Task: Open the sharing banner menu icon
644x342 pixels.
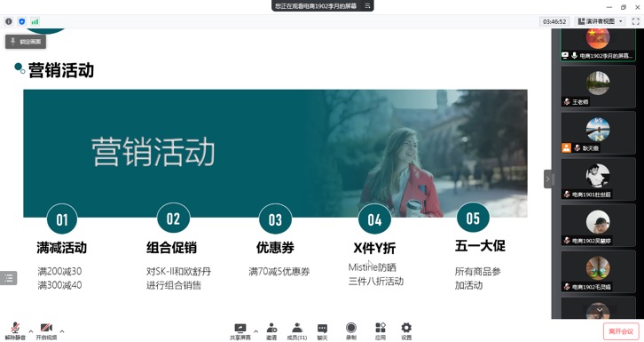Action: pyautogui.click(x=367, y=5)
